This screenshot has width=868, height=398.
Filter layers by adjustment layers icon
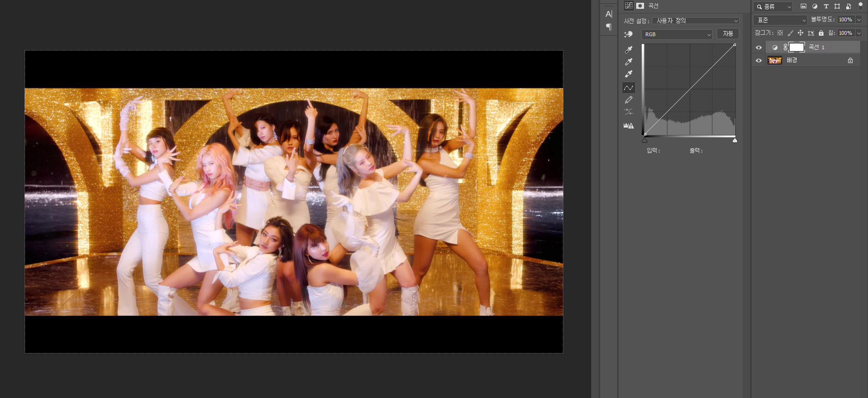coord(815,6)
